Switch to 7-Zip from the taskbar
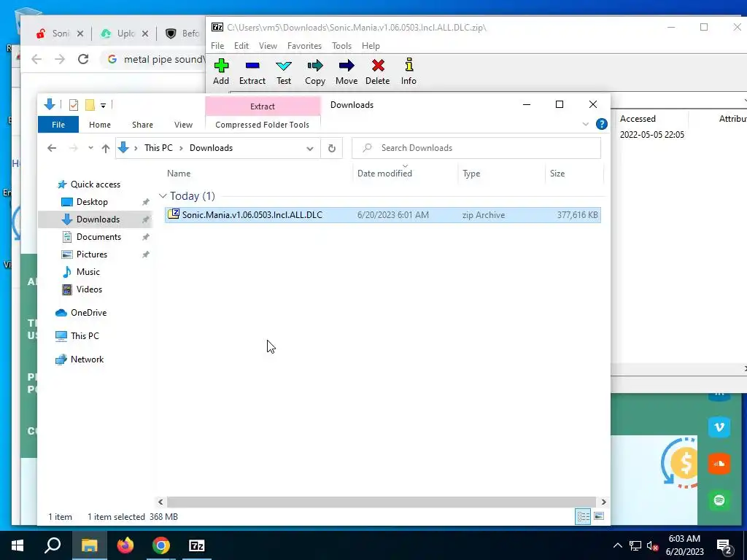747x560 pixels. click(197, 545)
